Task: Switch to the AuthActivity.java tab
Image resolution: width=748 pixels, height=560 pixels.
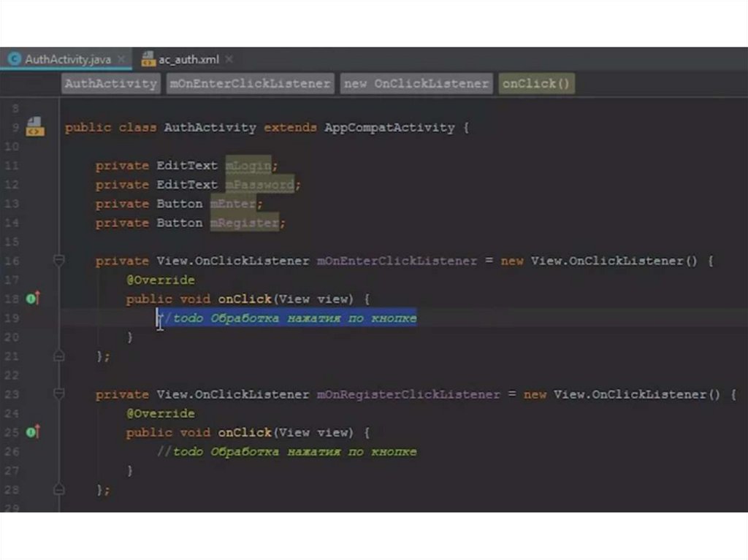Action: [x=66, y=59]
